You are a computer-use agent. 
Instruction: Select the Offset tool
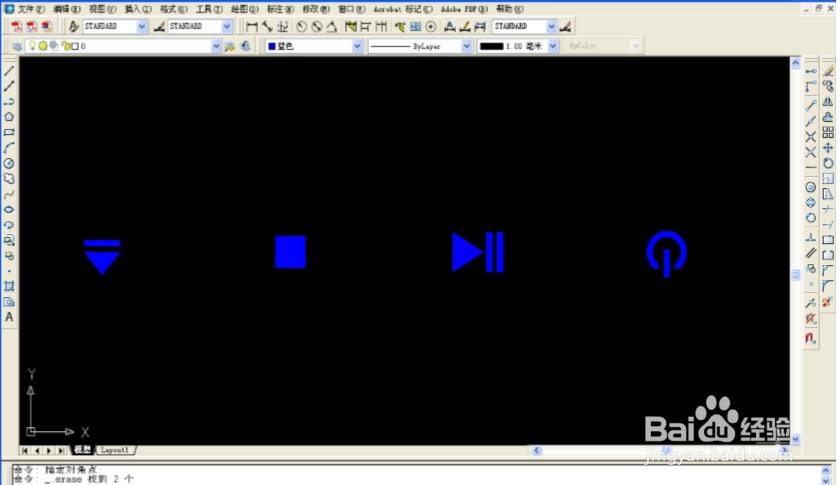coord(828,117)
